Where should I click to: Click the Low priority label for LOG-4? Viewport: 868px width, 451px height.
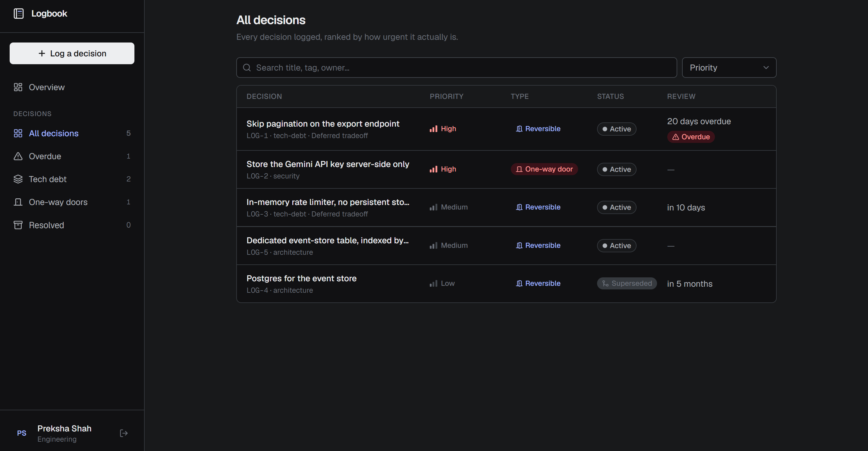click(448, 283)
